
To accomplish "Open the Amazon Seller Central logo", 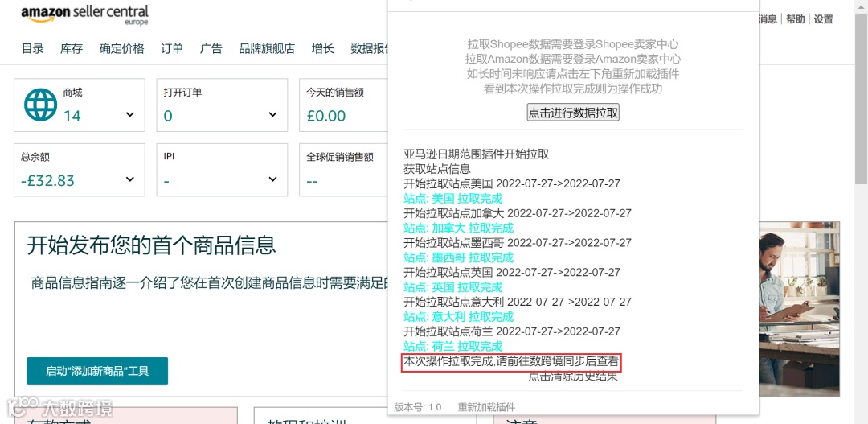I will point(84,15).
